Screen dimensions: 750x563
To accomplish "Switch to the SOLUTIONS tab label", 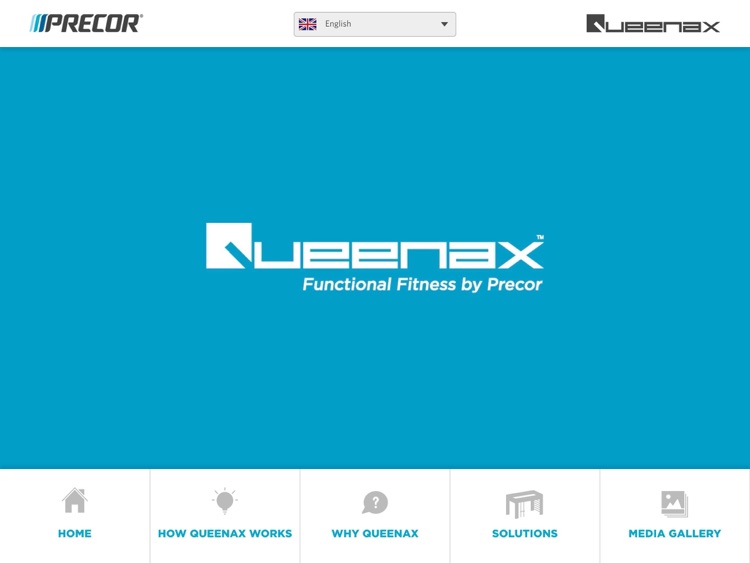I will [525, 533].
